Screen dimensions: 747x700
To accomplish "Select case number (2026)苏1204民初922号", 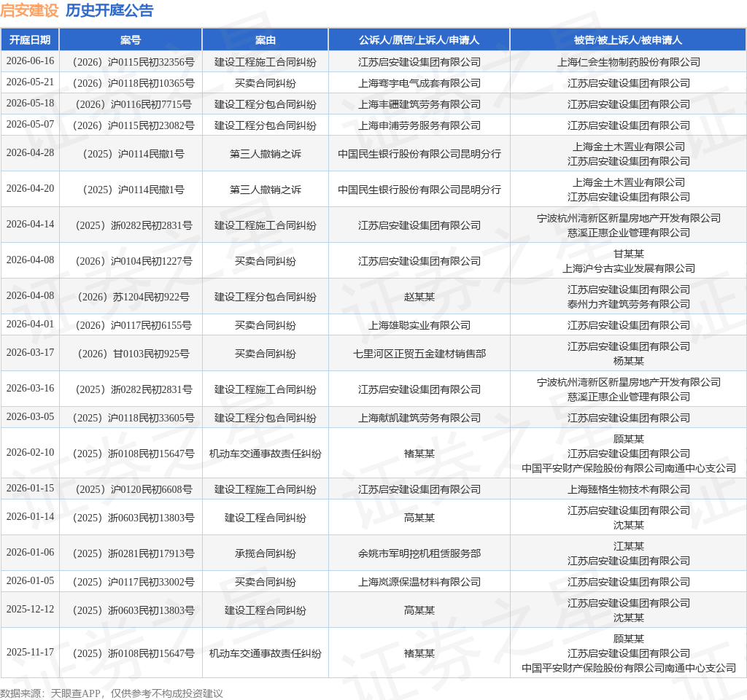I will [133, 297].
